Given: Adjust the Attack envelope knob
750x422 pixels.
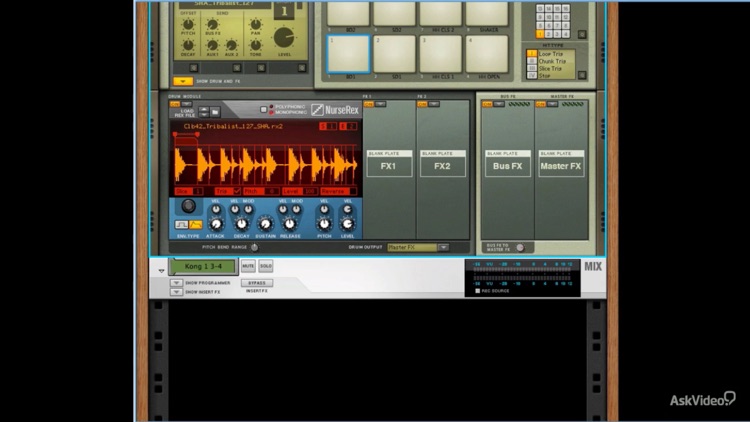Looking at the screenshot, I should click(x=216, y=224).
